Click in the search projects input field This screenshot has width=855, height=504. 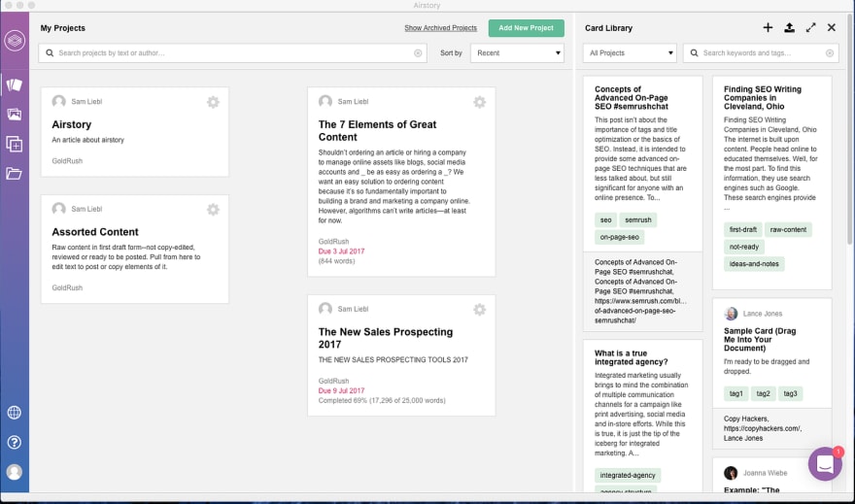point(233,52)
